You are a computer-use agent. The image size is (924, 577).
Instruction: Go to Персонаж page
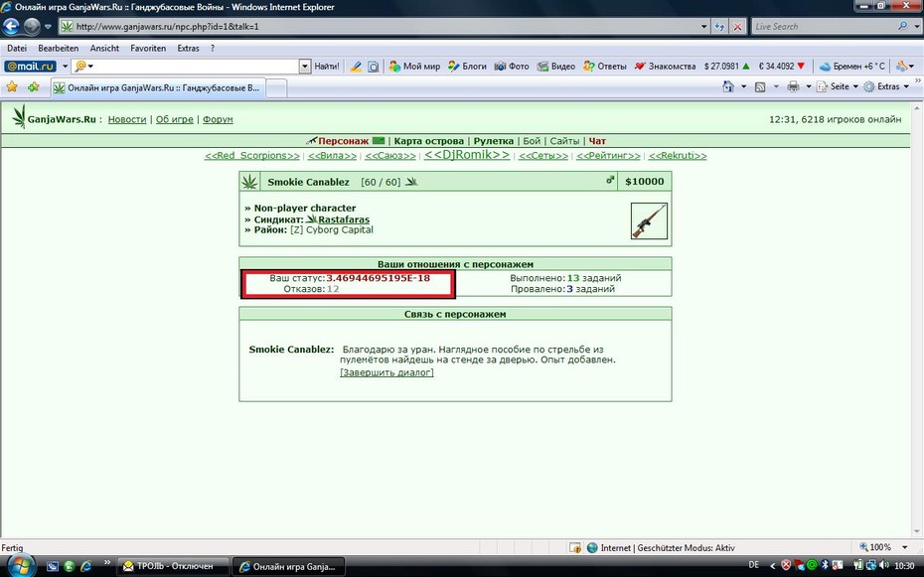pos(343,141)
